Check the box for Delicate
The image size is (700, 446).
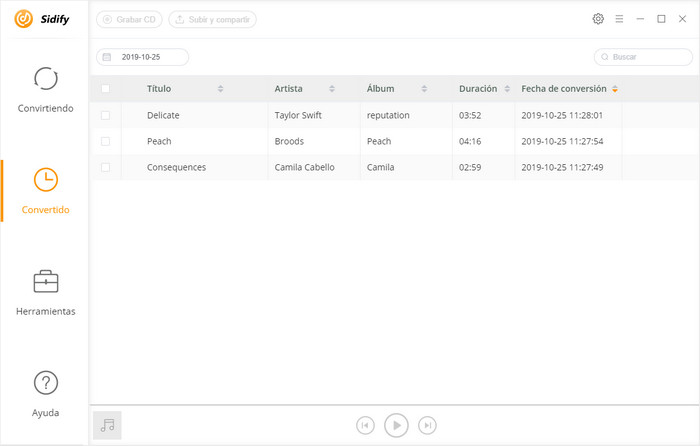pos(105,115)
